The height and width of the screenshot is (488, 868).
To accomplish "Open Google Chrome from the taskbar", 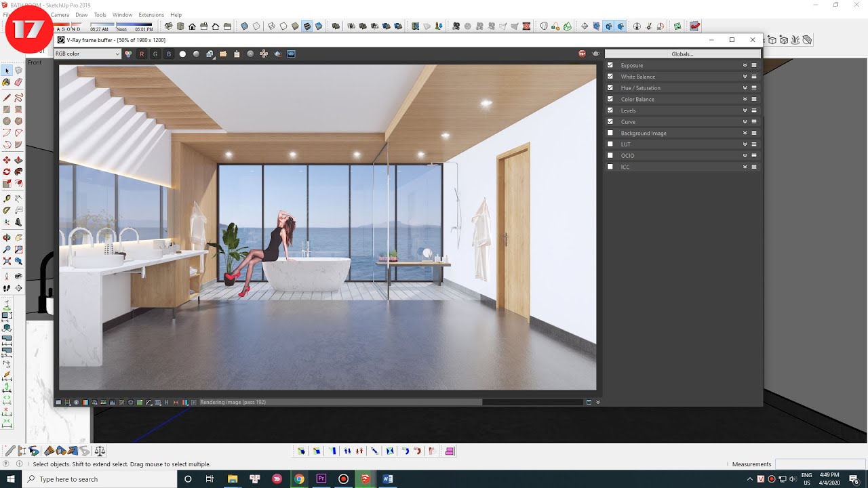I will (299, 479).
